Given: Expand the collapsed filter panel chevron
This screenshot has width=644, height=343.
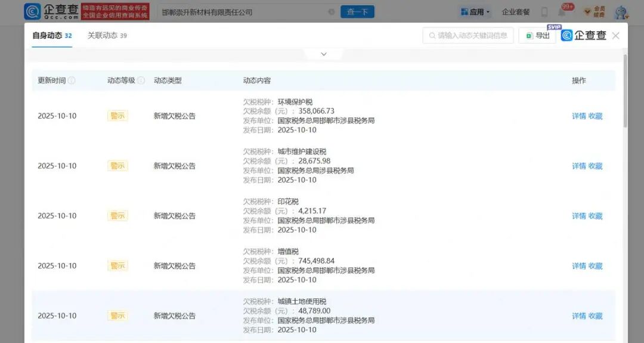Looking at the screenshot, I should pos(324,54).
